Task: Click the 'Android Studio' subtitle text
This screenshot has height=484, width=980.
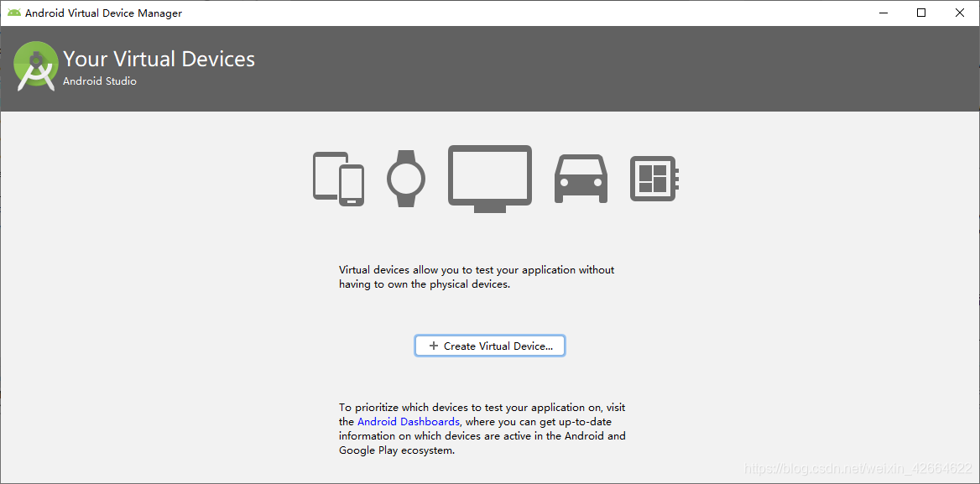Action: click(x=99, y=81)
